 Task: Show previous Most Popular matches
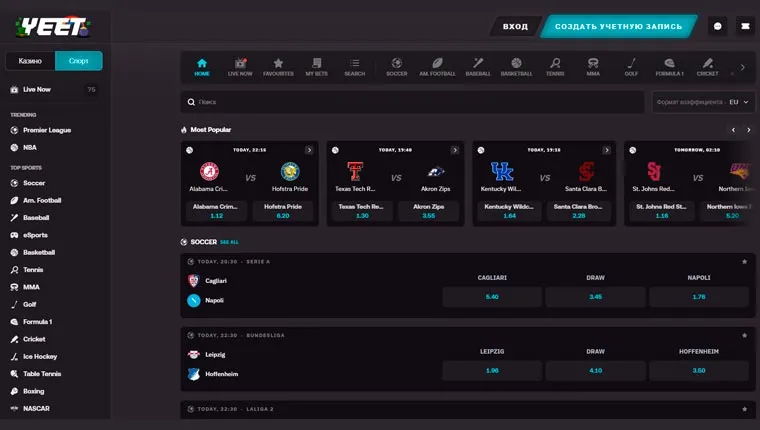(x=733, y=130)
